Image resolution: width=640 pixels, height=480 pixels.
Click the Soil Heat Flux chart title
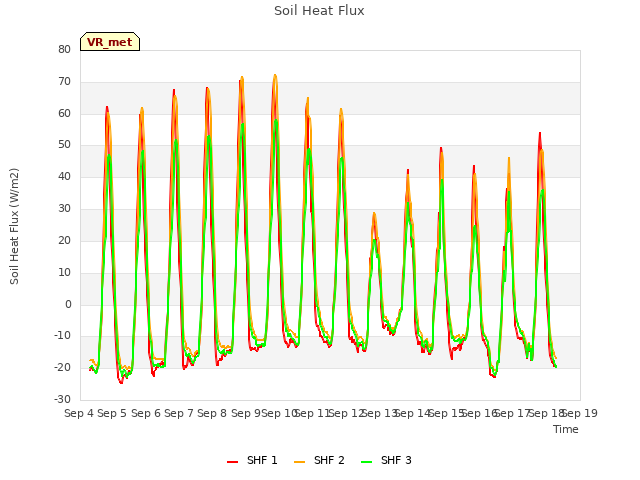pos(319,11)
